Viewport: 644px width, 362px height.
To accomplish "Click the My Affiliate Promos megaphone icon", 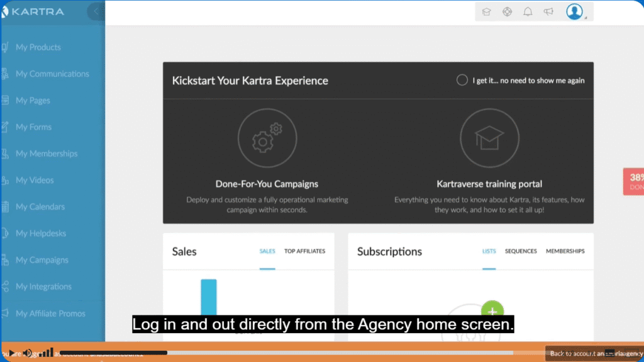I will (x=5, y=313).
